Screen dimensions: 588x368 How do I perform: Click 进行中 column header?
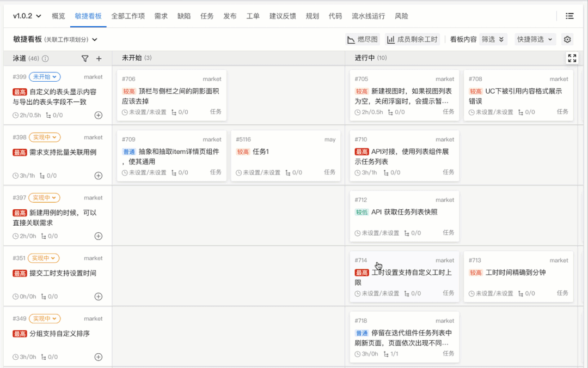coord(371,58)
